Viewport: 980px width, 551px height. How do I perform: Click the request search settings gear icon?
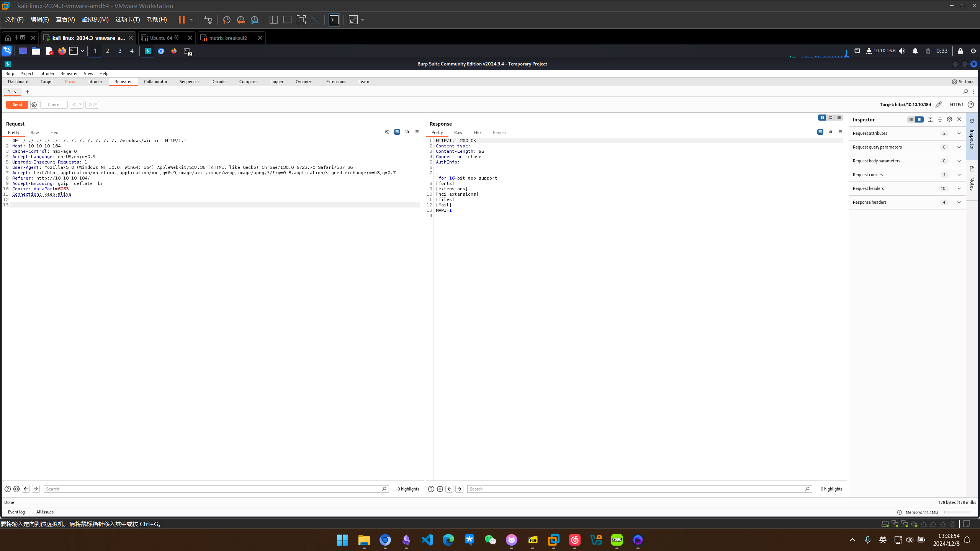pos(16,489)
